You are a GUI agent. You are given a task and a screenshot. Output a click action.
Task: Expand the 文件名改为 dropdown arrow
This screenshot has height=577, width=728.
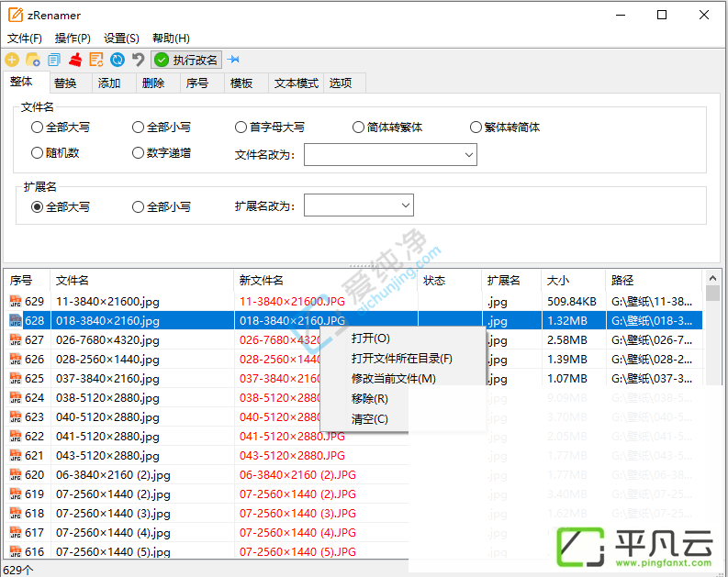[469, 155]
